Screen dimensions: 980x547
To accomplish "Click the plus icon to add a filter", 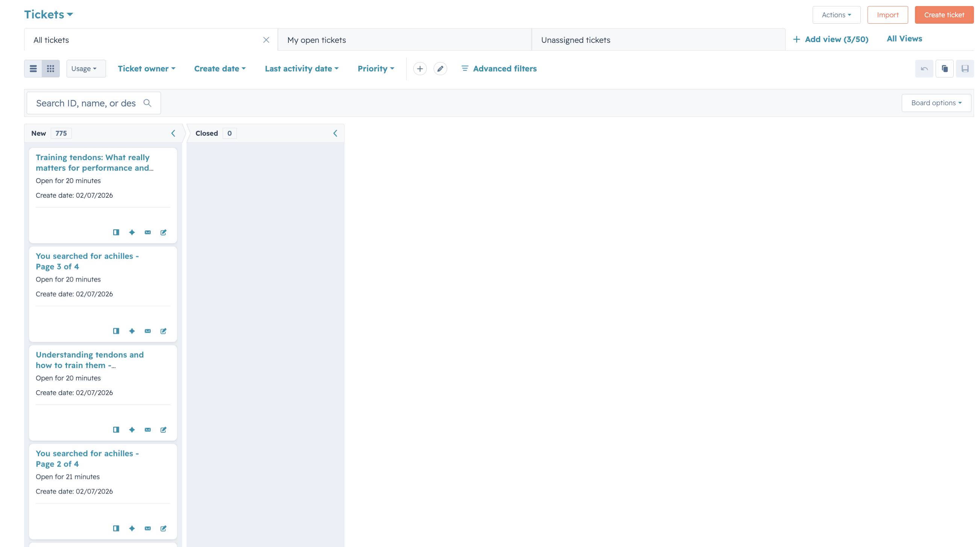I will tap(420, 68).
